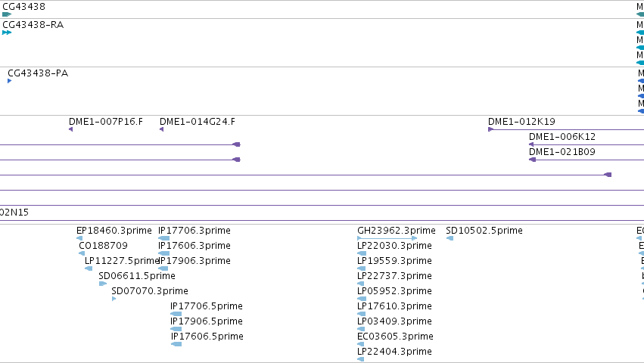The width and height of the screenshot is (644, 363).
Task: Click the partial 02N15 BAC label
Action: click(14, 213)
